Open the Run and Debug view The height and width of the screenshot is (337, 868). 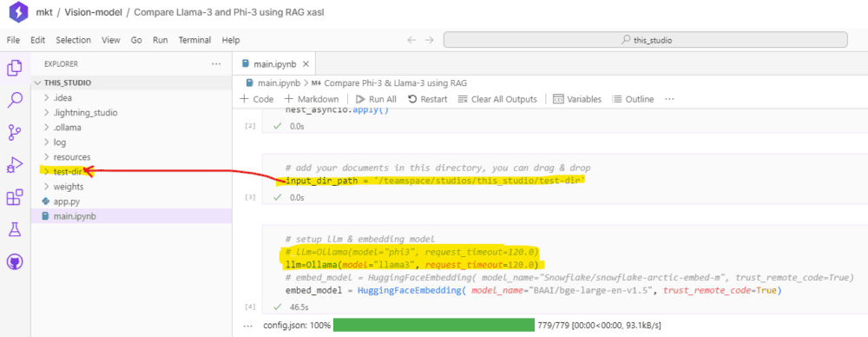[x=15, y=165]
